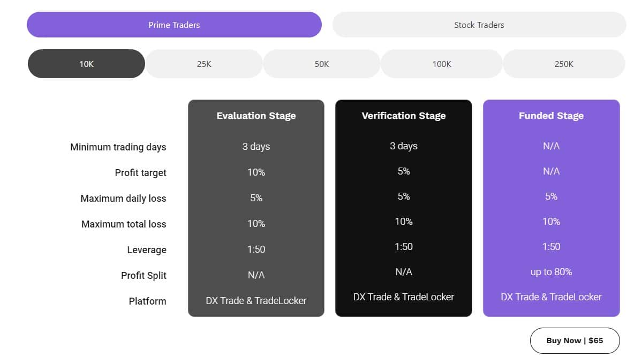The image size is (642, 364).
Task: Click the Minimum trading days row label
Action: [x=118, y=147]
